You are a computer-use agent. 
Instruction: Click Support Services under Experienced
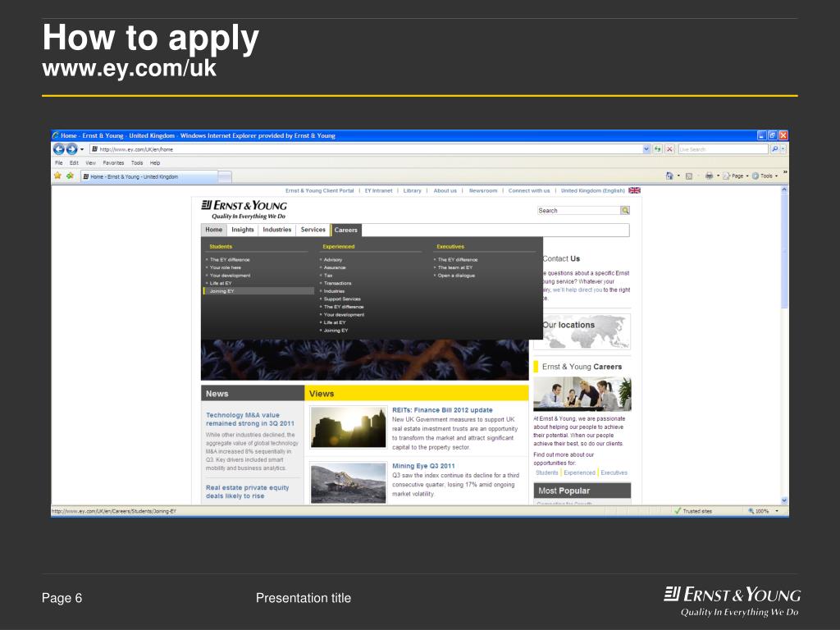pos(342,299)
